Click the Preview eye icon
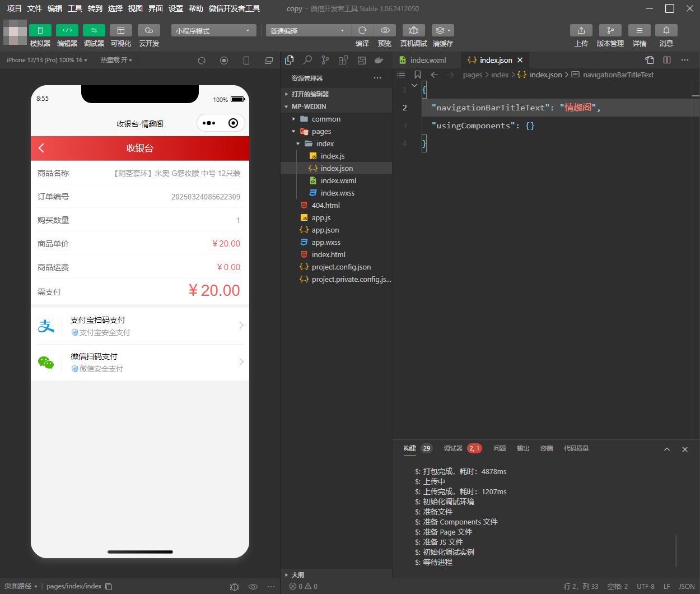Image resolution: width=700 pixels, height=594 pixels. click(x=385, y=30)
